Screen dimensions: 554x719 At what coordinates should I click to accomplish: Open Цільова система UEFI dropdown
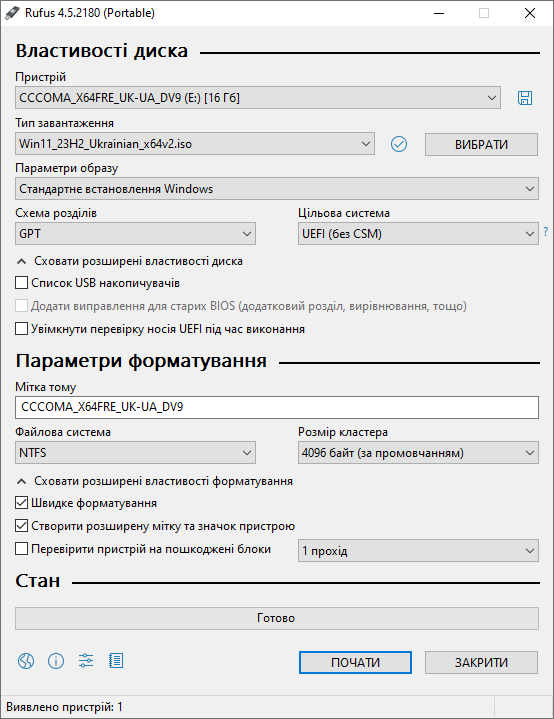[x=418, y=234]
